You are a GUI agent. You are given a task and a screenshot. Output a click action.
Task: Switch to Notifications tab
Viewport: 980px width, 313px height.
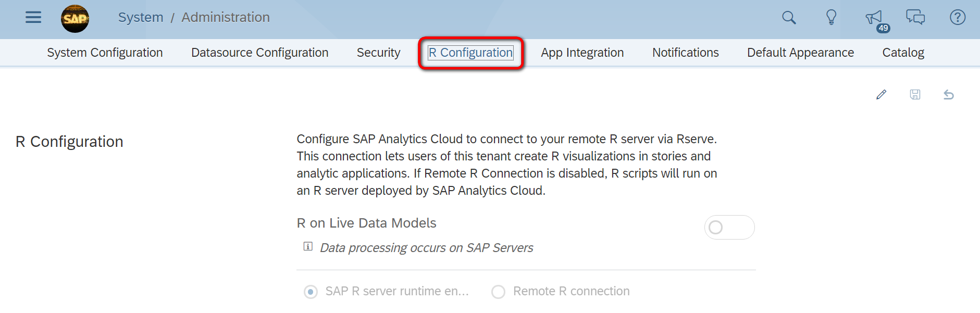point(685,53)
